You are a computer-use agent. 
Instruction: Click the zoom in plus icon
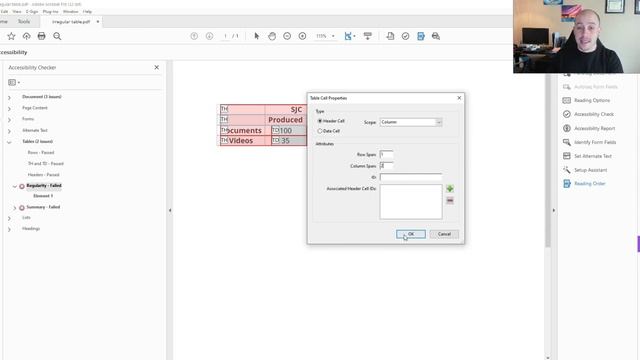coord(302,36)
